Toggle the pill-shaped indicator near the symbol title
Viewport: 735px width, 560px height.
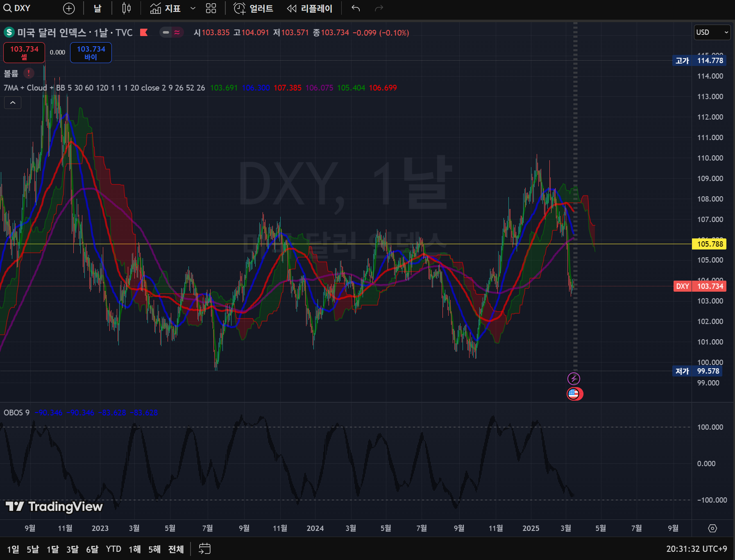pyautogui.click(x=166, y=32)
